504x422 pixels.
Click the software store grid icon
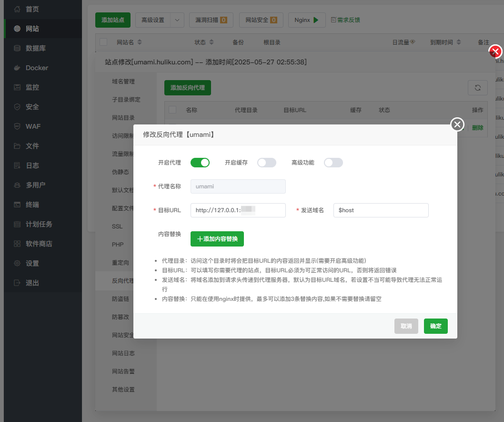pyautogui.click(x=17, y=244)
